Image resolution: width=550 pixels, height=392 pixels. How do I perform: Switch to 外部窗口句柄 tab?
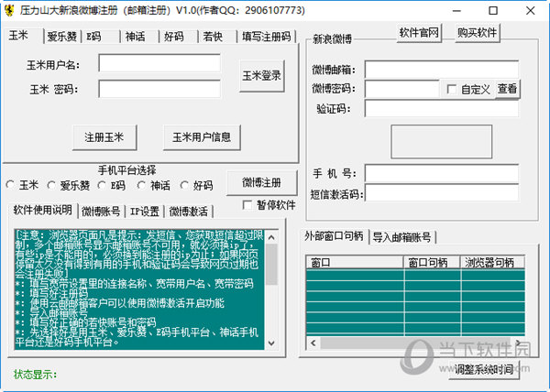(334, 235)
